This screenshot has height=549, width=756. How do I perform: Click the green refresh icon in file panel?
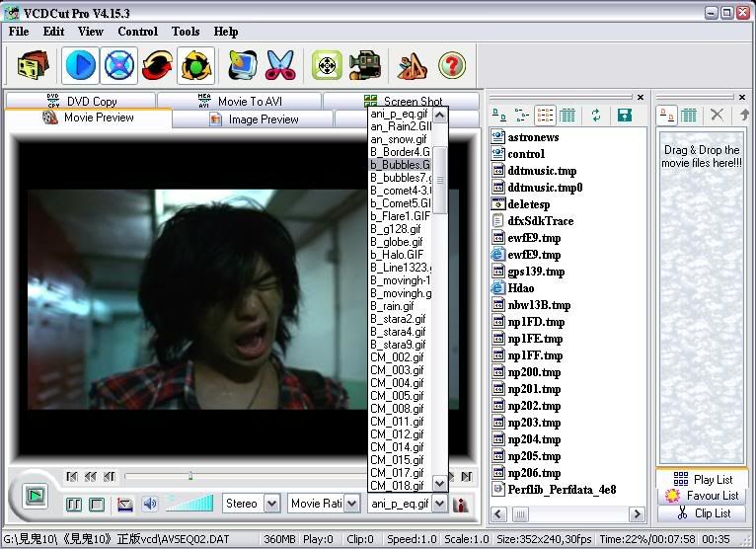596,116
